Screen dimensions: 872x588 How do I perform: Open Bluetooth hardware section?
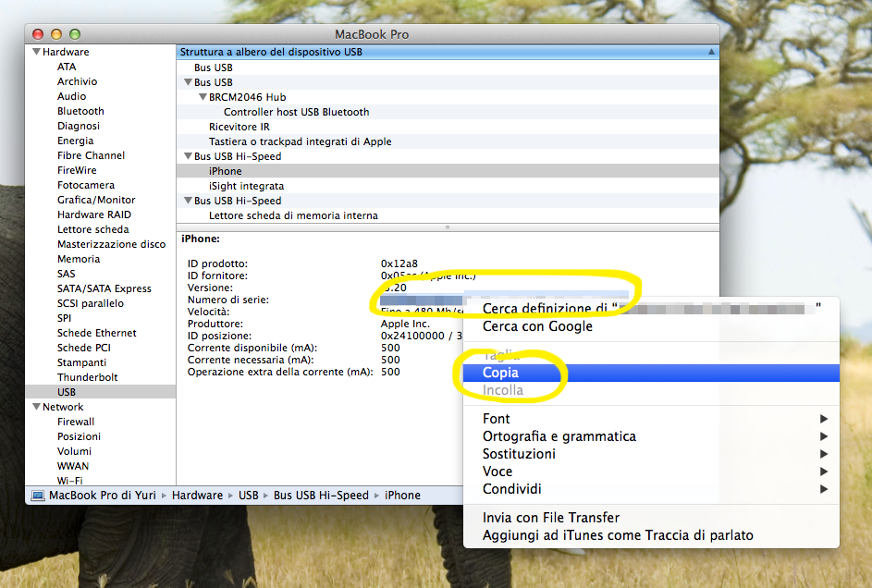pyautogui.click(x=80, y=111)
